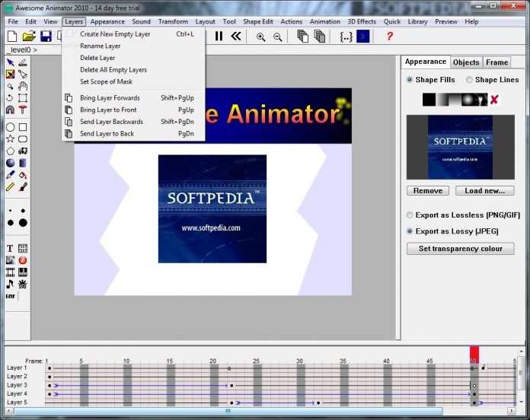Screen dimensions: 530x420
Task: Select the magnet tool
Action: pos(10,110)
